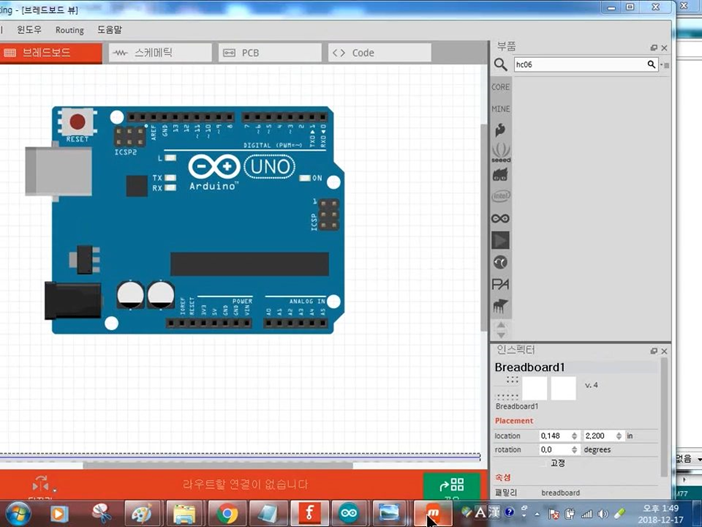Viewport: 702px width, 527px height.
Task: Click the location Y value 2.200
Action: pyautogui.click(x=598, y=436)
